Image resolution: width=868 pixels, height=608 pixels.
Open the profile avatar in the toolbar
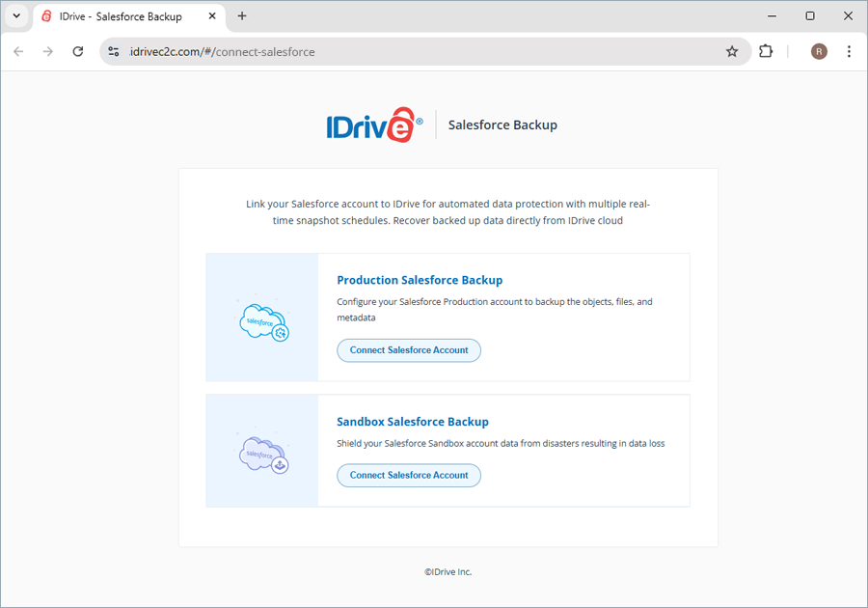point(819,51)
